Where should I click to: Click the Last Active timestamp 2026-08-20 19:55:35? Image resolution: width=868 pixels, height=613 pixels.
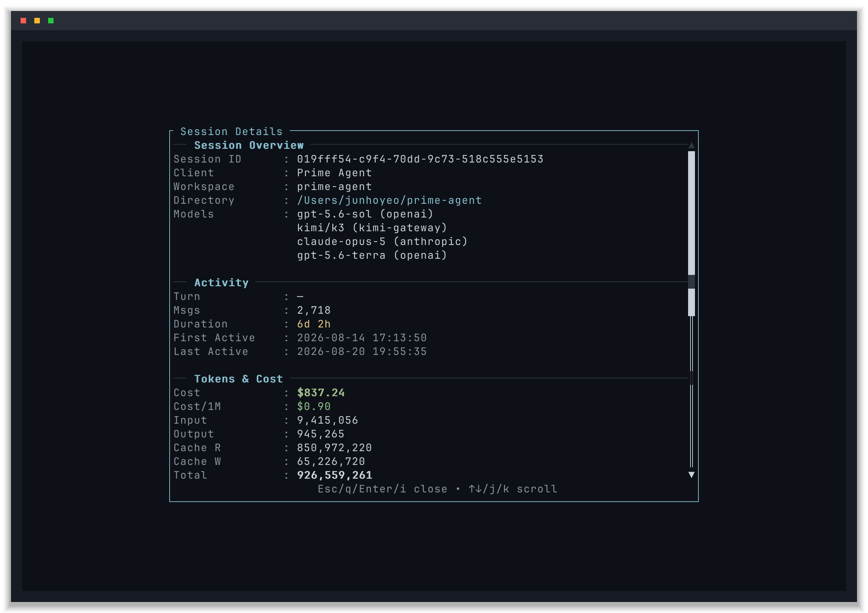(362, 352)
